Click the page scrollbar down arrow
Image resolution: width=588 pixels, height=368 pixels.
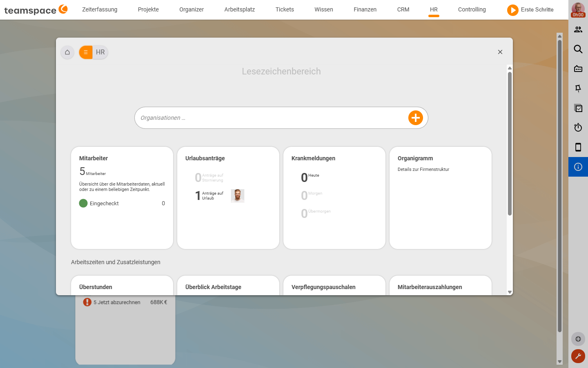(560, 361)
